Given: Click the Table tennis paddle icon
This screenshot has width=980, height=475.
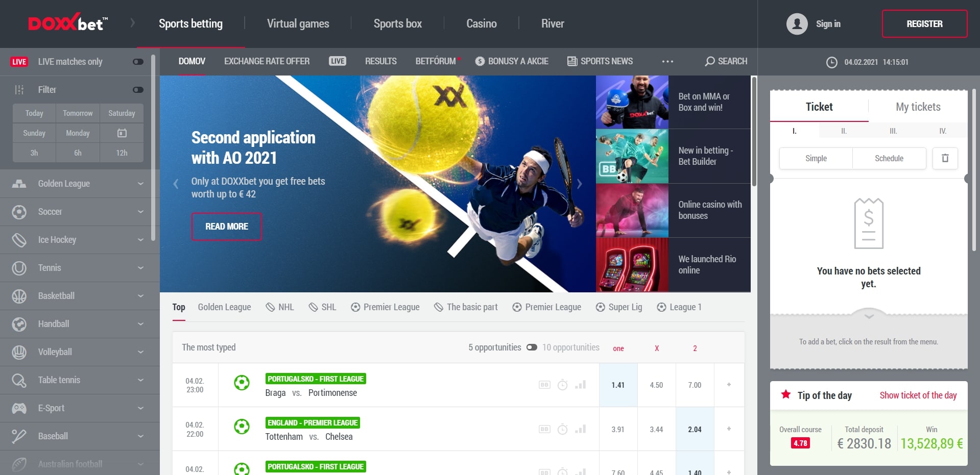Looking at the screenshot, I should tap(19, 380).
